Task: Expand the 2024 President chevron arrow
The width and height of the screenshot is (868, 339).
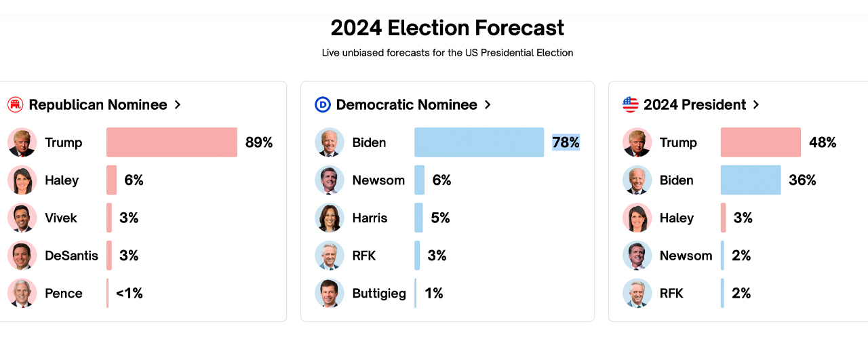Action: coord(756,104)
